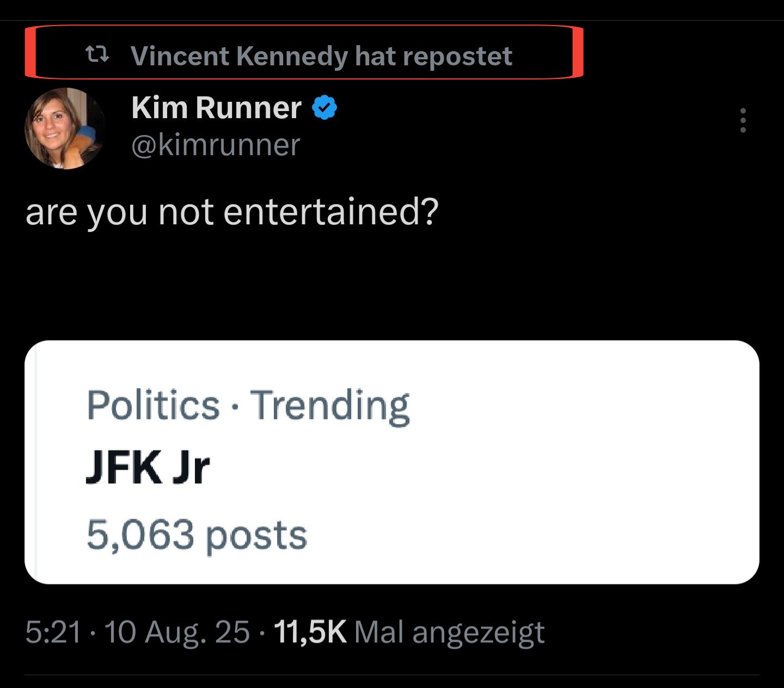The width and height of the screenshot is (784, 688).
Task: Open Kim Runner's profile picture
Action: pyautogui.click(x=65, y=128)
